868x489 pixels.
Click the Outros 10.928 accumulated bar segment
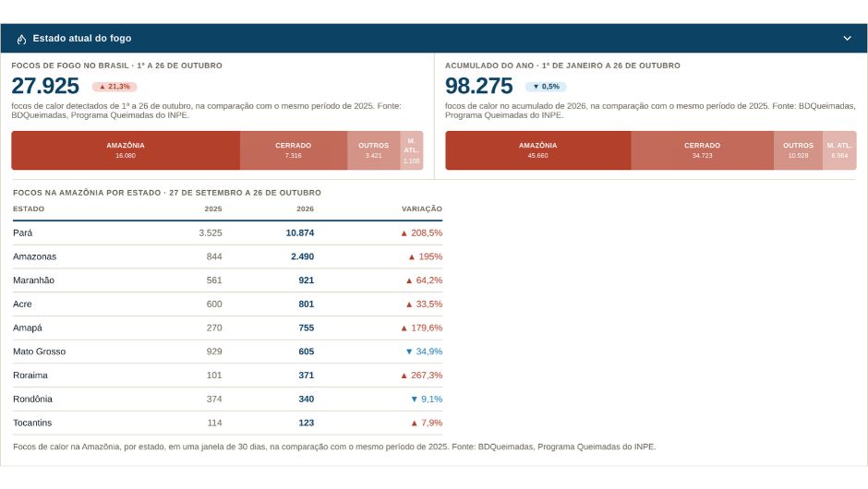click(798, 150)
